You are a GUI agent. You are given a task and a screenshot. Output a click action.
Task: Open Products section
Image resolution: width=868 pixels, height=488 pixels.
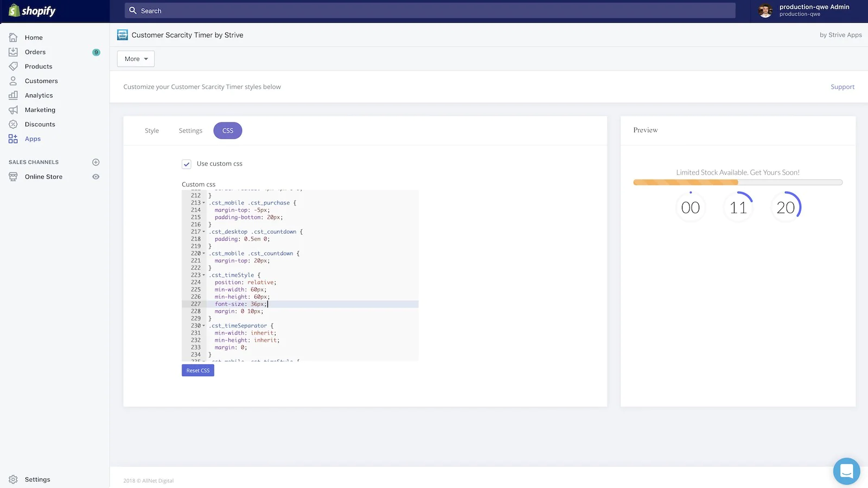point(39,66)
